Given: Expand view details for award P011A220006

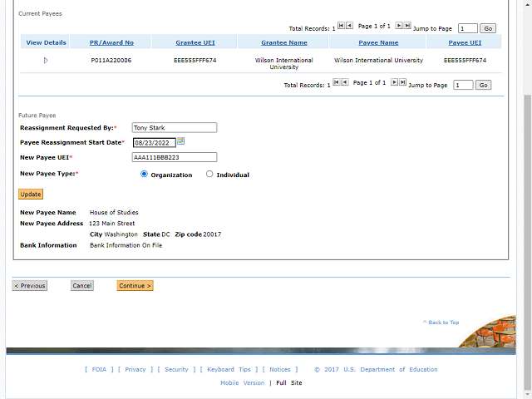Looking at the screenshot, I should (46, 61).
